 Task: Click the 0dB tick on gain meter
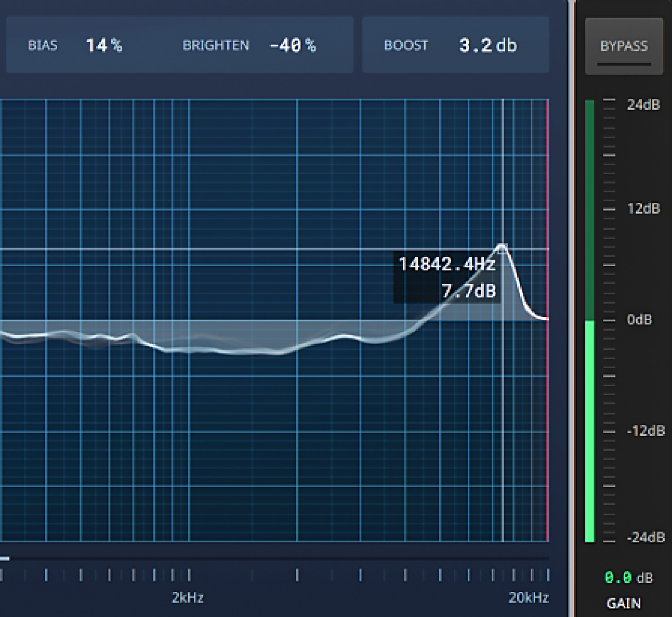point(609,320)
